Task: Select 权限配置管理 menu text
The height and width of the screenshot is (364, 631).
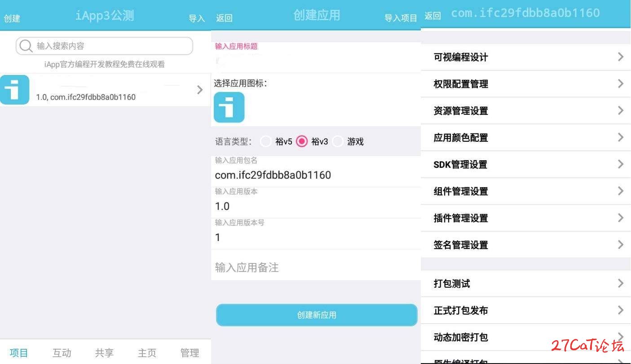Action: point(461,84)
